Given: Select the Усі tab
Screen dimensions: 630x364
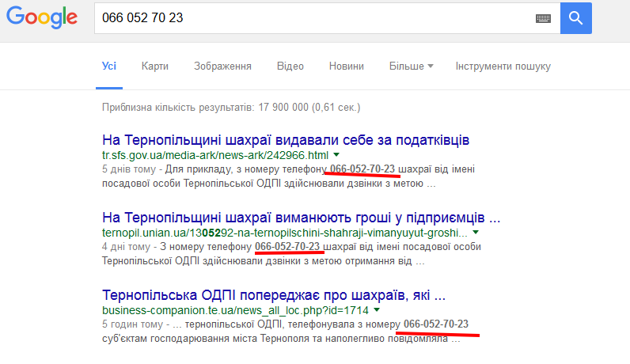Looking at the screenshot, I should coord(109,66).
